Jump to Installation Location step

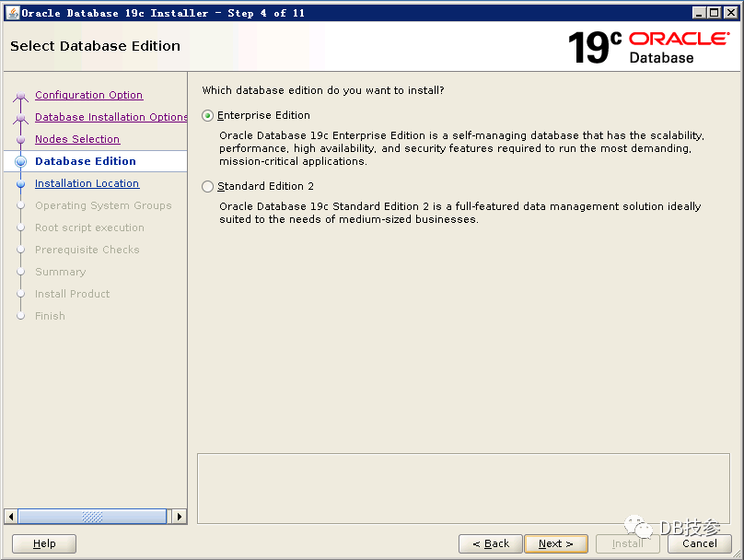tap(87, 183)
